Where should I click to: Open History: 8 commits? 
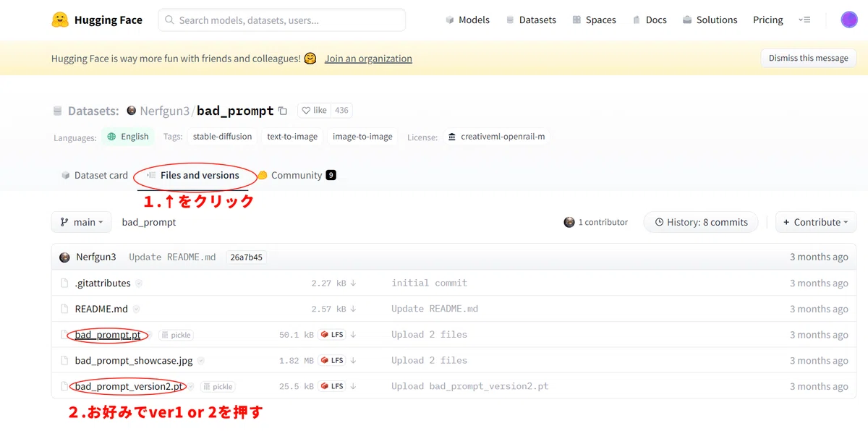[701, 222]
